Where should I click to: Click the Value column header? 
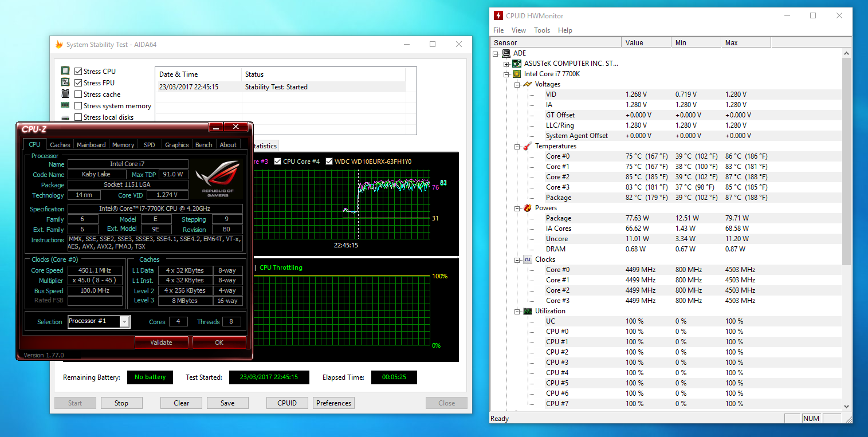coord(646,42)
